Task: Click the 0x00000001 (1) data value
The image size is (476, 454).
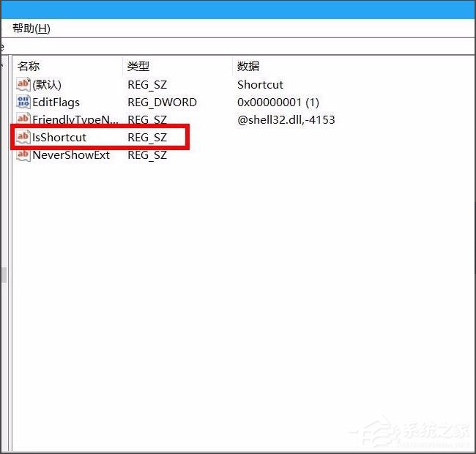Action: [278, 103]
